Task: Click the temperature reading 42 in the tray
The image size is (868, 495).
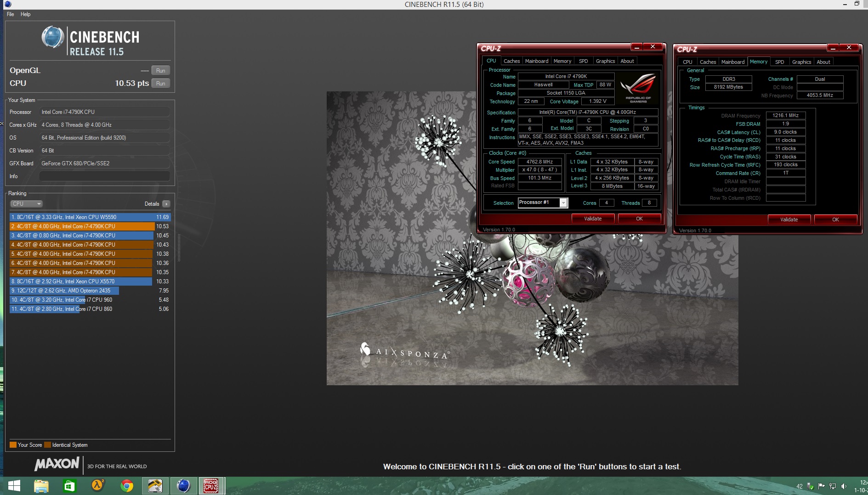Action: coord(800,486)
